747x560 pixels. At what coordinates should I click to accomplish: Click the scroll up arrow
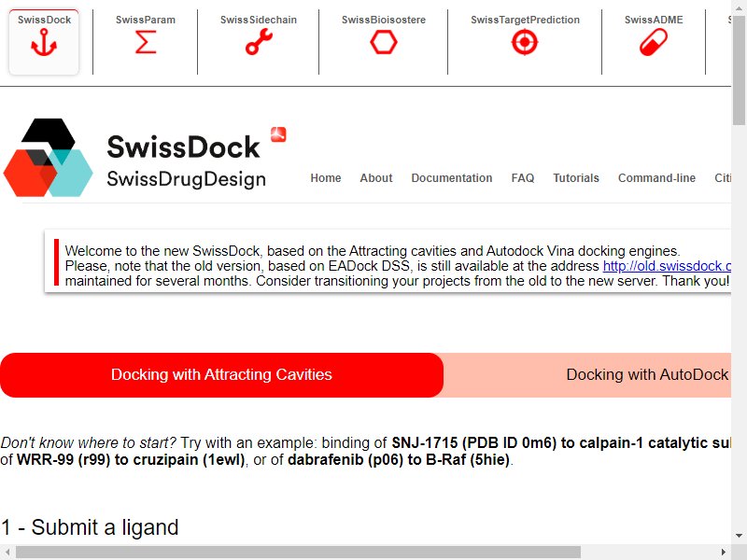point(739,7)
